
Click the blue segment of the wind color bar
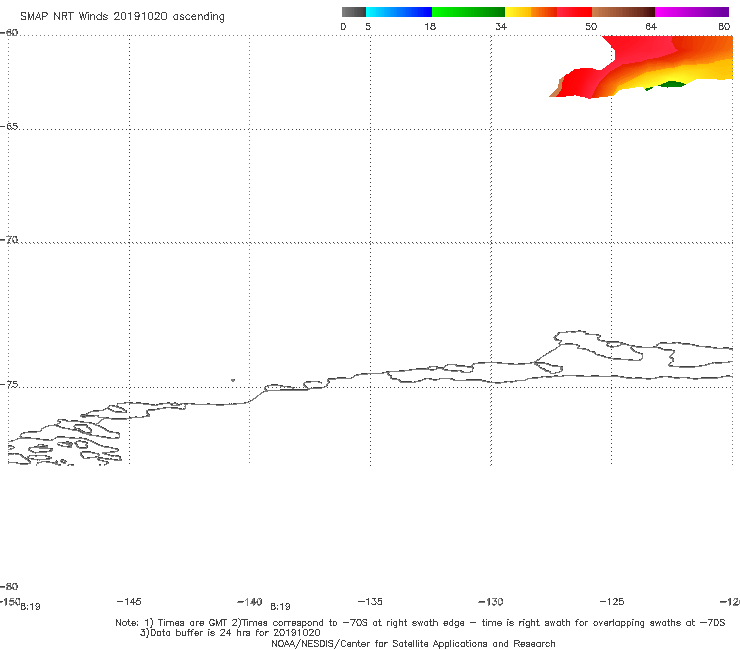tap(399, 12)
